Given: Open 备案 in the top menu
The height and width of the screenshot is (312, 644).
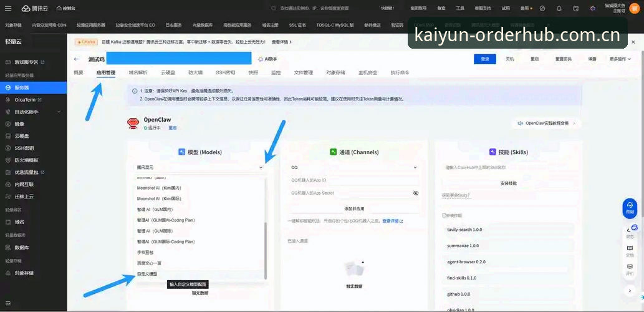Looking at the screenshot, I should 441,8.
